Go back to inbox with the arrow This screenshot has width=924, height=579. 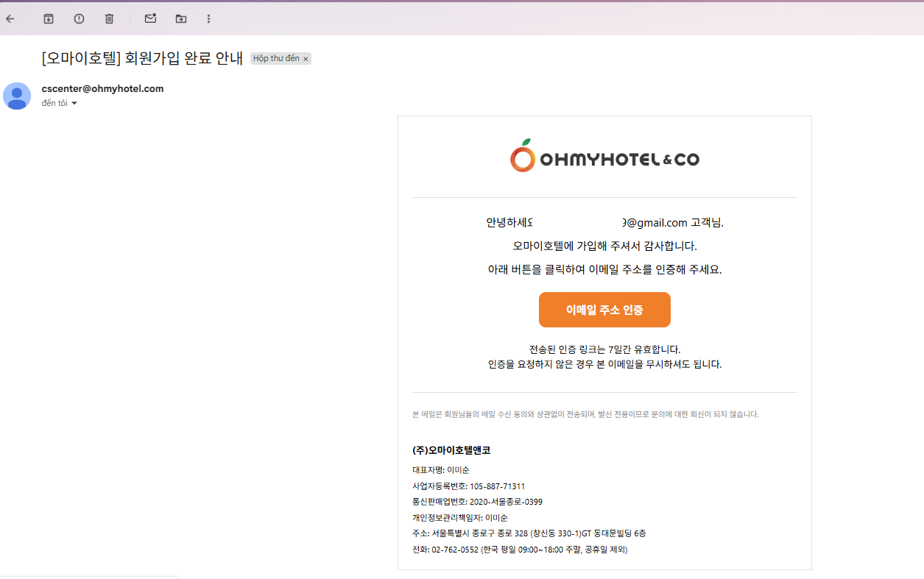[x=10, y=18]
